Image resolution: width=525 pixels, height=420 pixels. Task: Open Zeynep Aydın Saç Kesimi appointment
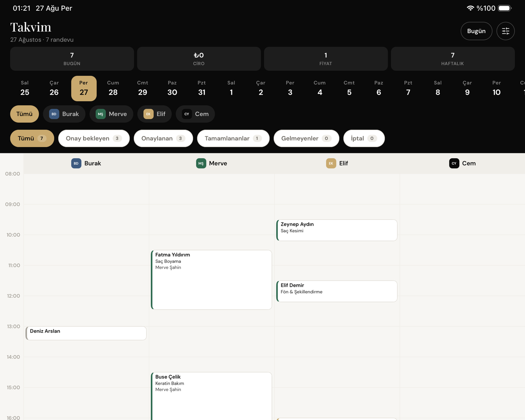337,230
